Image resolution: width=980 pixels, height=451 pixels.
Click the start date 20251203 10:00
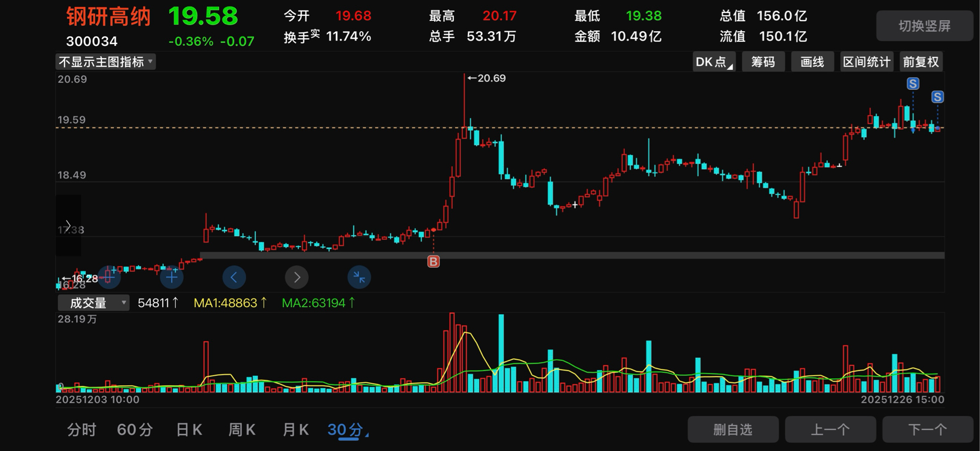pyautogui.click(x=97, y=399)
